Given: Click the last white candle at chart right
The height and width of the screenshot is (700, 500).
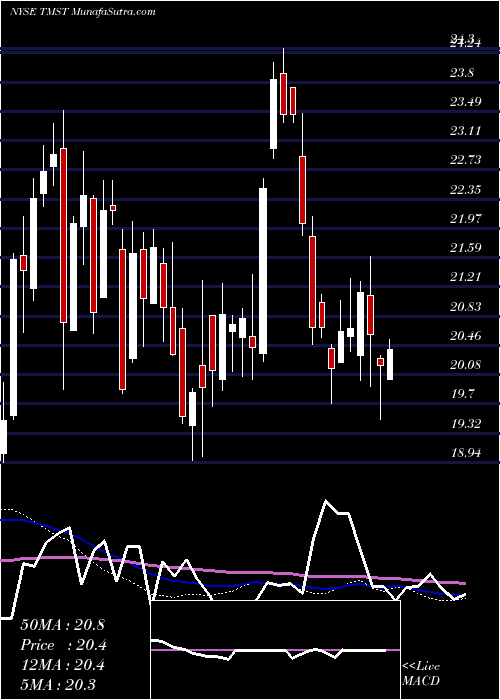Looking at the screenshot, I should point(390,364).
